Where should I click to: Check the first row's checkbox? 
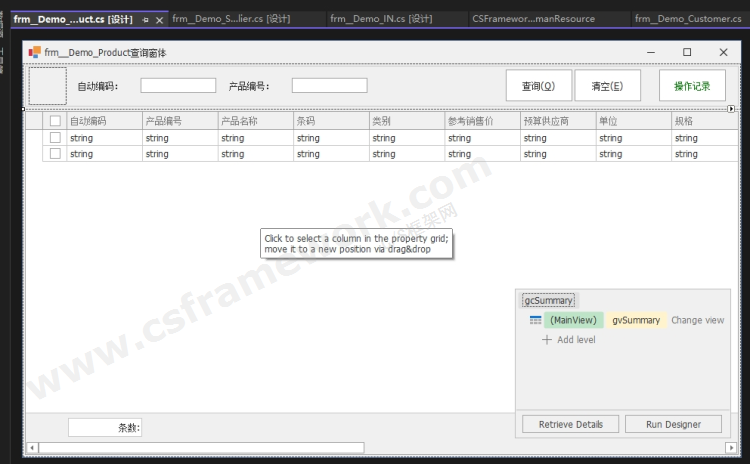pos(56,138)
